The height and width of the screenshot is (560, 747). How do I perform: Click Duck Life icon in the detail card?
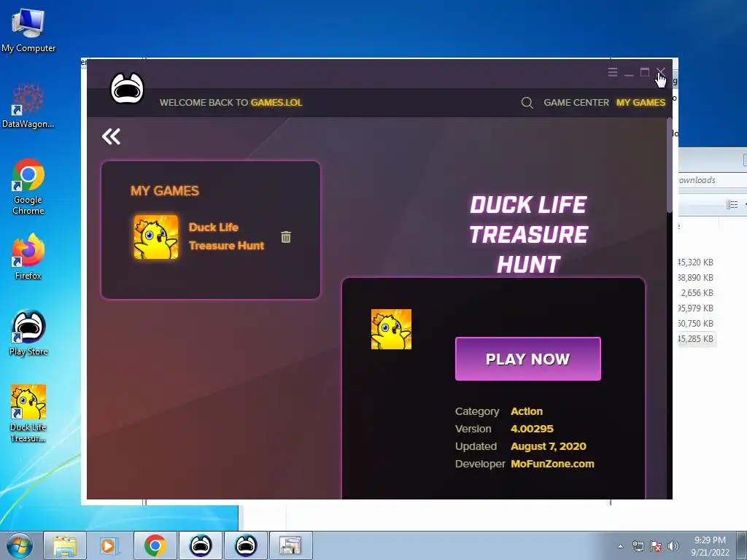click(x=391, y=329)
